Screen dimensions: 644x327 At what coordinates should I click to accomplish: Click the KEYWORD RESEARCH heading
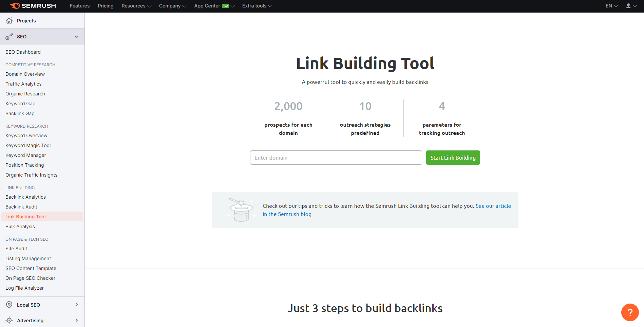tap(27, 126)
